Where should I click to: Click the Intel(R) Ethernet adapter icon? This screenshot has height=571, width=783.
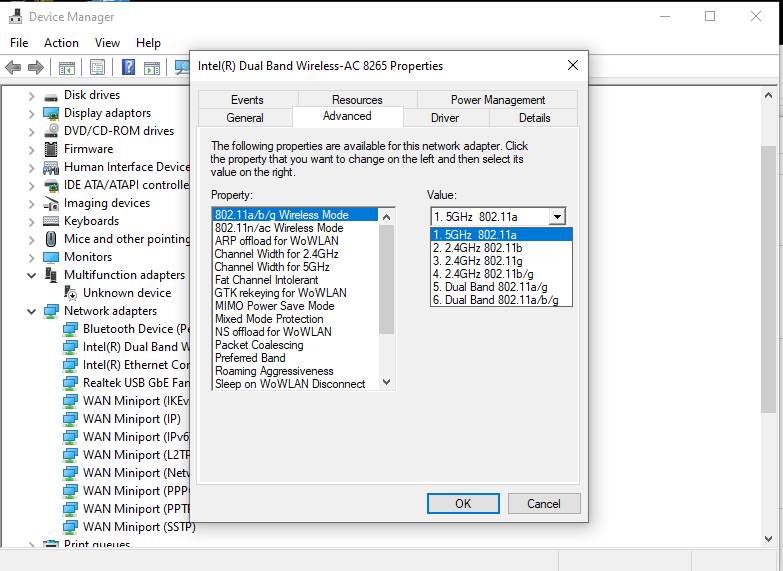(70, 365)
